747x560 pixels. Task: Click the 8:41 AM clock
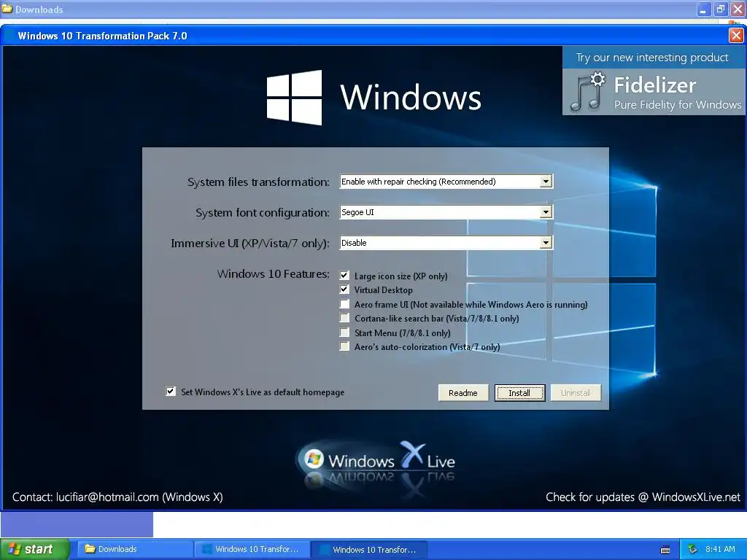(x=720, y=549)
